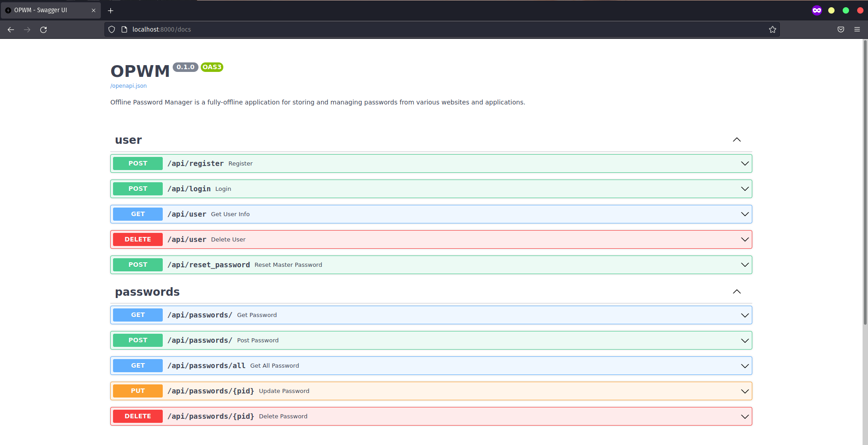The image size is (868, 445).
Task: Click GET badge of /api/passwords/all
Action: tap(138, 365)
